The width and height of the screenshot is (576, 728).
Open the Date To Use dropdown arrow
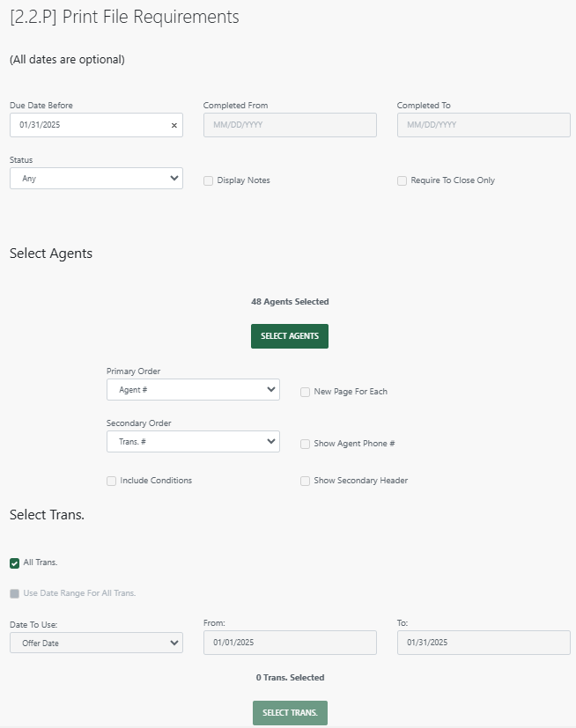point(174,643)
